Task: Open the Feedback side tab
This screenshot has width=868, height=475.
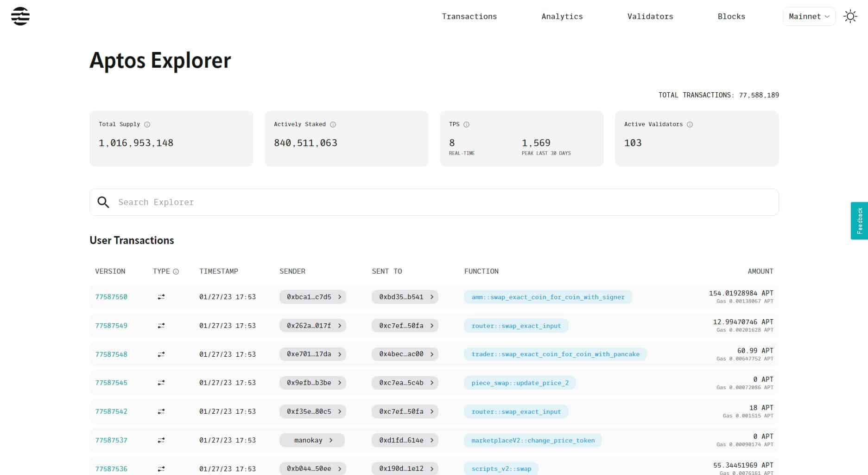Action: pos(859,221)
